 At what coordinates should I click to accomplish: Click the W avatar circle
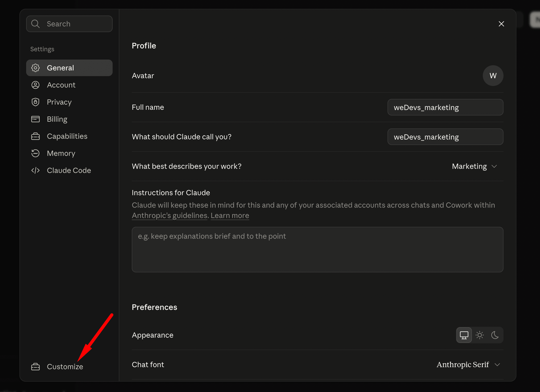tap(493, 76)
